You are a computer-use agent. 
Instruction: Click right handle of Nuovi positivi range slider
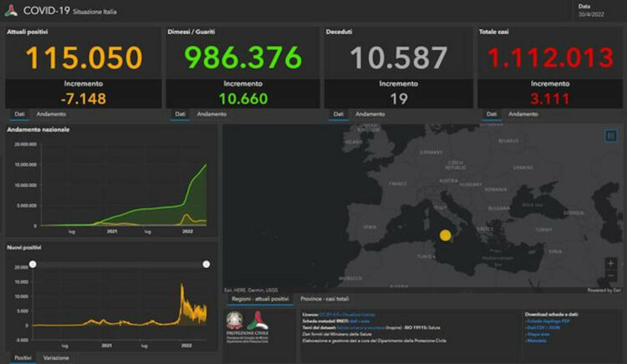coord(206,264)
